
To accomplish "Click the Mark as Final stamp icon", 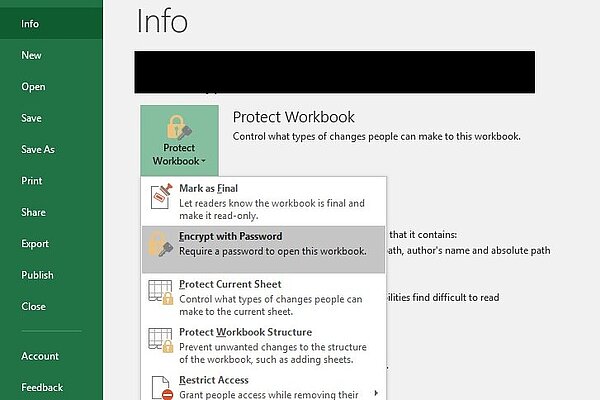I will [161, 196].
